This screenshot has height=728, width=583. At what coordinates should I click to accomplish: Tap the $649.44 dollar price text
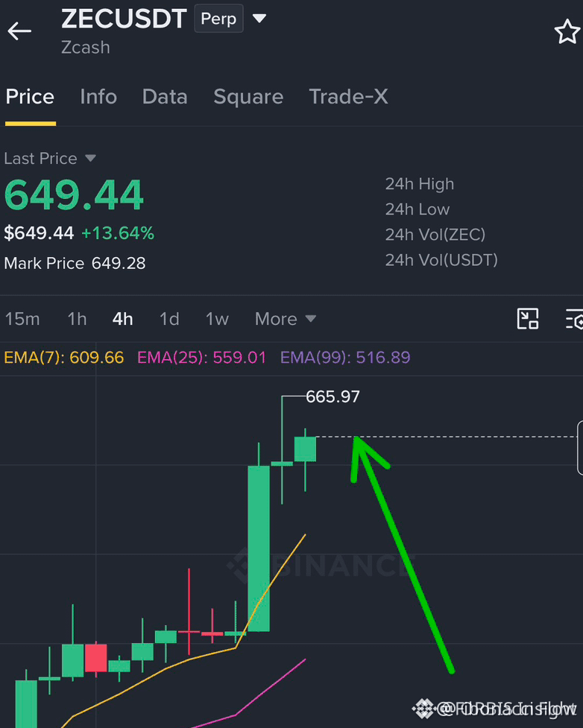point(39,233)
